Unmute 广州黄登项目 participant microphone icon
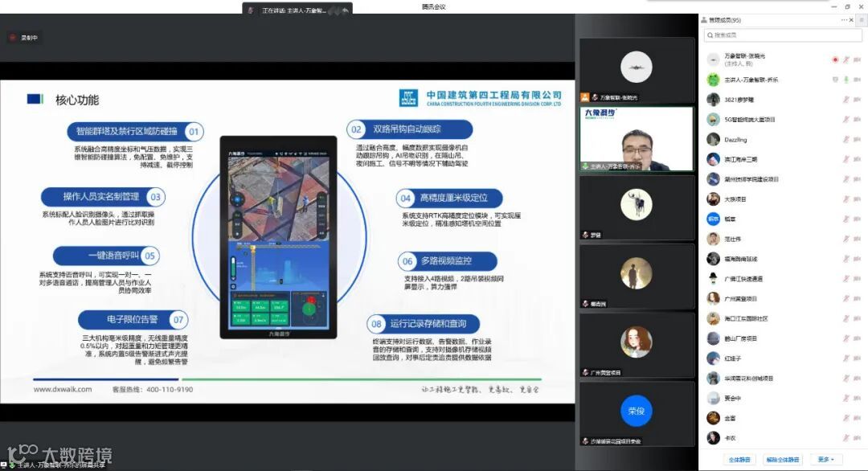Viewport: 868px width, 471px height. pos(845,299)
